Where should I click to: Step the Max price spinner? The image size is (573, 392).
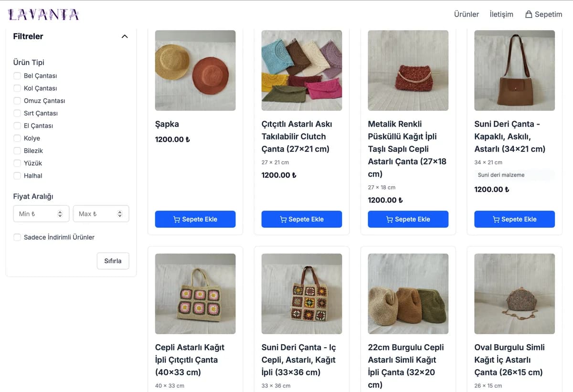point(120,214)
